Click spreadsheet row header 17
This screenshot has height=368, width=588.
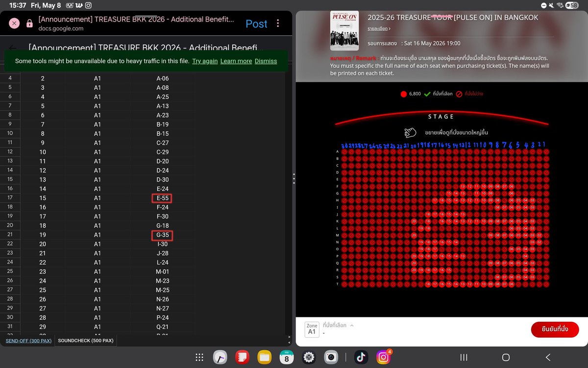pyautogui.click(x=10, y=198)
